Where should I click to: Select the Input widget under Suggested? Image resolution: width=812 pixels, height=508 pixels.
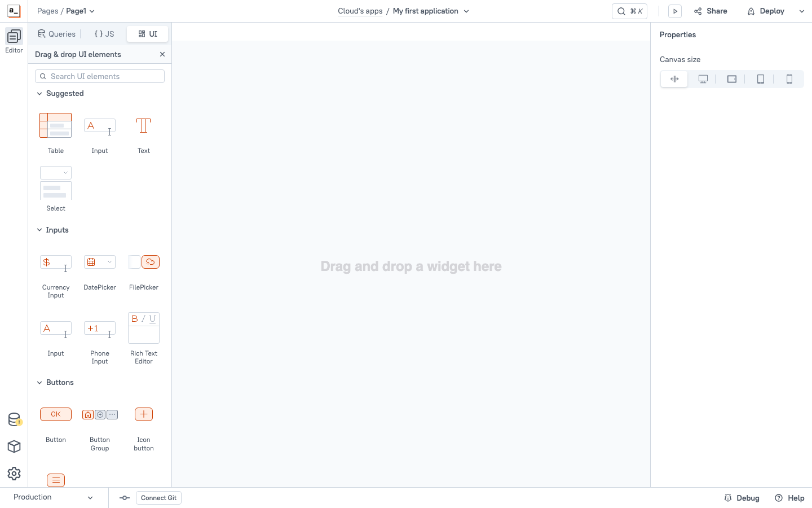[100, 133]
